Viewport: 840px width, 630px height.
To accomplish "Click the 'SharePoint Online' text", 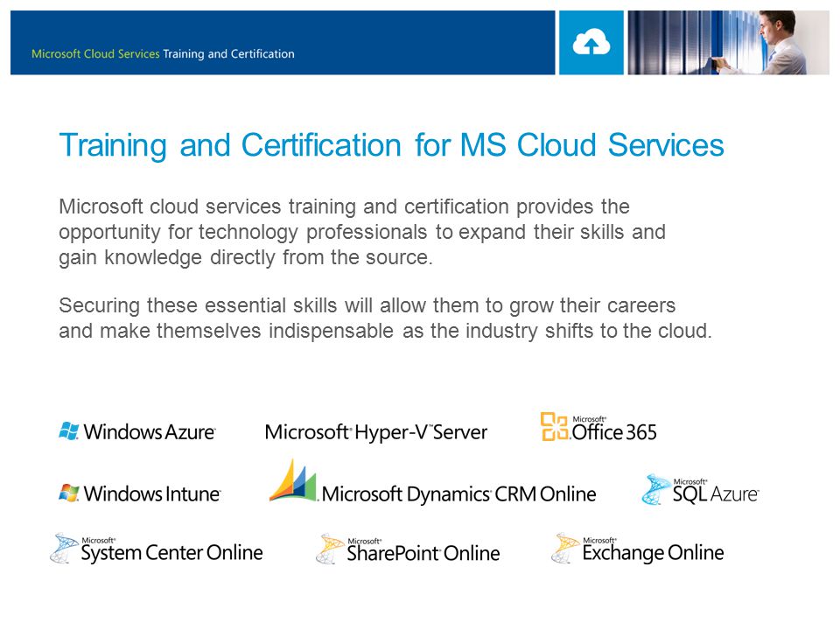I will pyautogui.click(x=423, y=553).
